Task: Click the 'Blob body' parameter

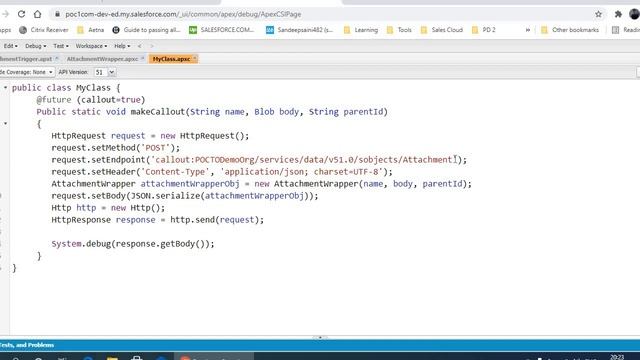Action: 276,112
